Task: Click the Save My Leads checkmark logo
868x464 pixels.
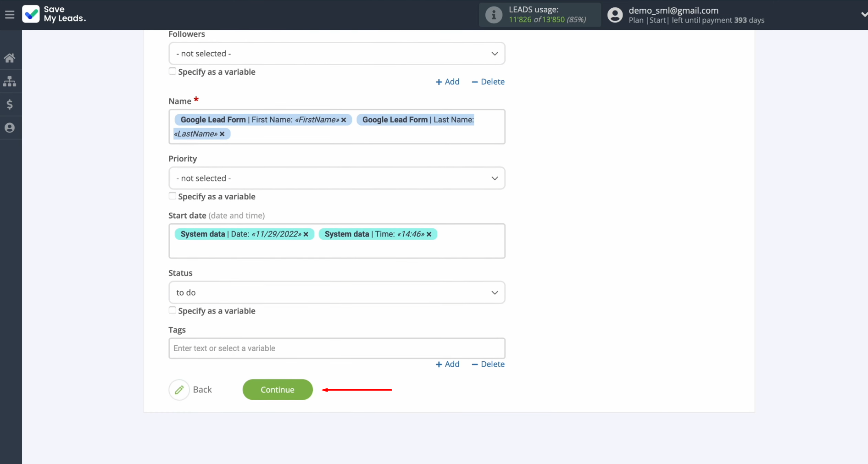Action: 31,14
